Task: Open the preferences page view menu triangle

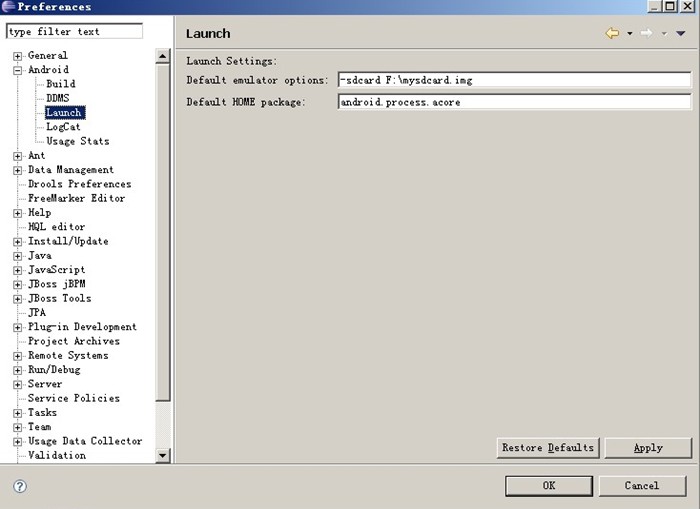Action: click(680, 33)
